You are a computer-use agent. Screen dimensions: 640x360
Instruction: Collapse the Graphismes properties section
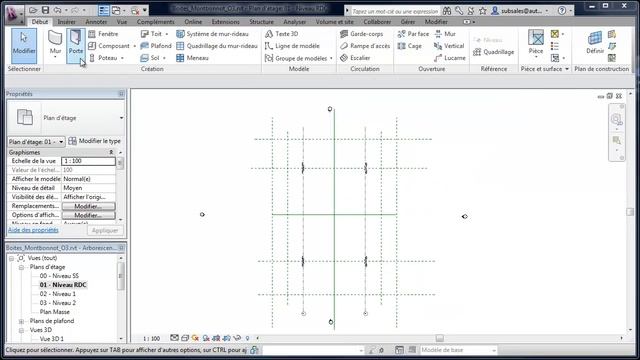111,152
